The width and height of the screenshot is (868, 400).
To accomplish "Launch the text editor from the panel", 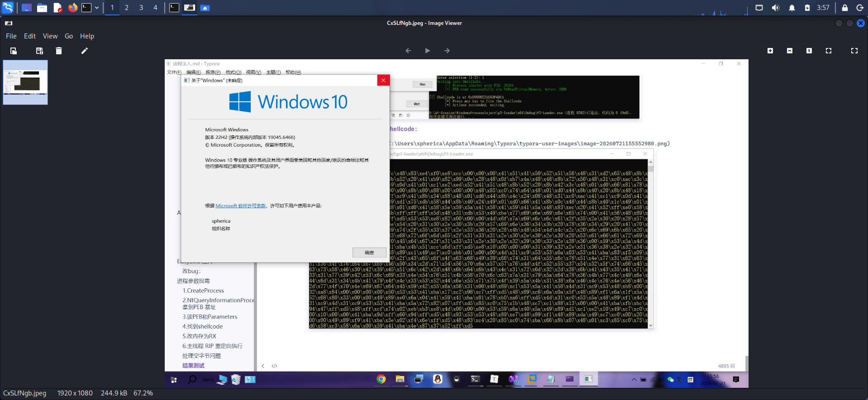I will coord(57,8).
